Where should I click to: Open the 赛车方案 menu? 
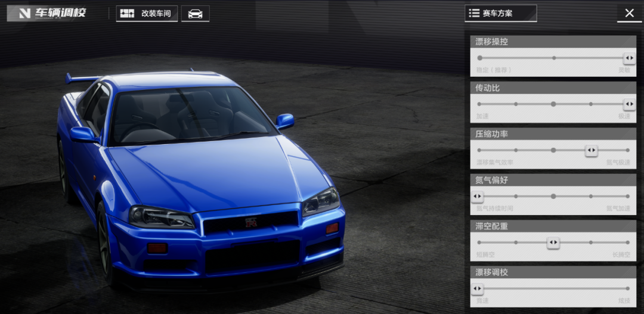click(x=500, y=13)
